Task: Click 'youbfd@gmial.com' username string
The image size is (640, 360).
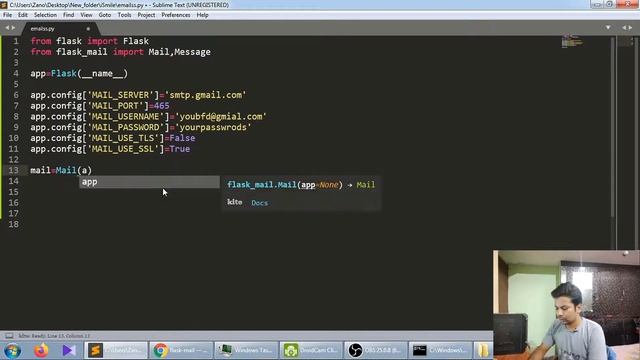Action: (x=221, y=117)
